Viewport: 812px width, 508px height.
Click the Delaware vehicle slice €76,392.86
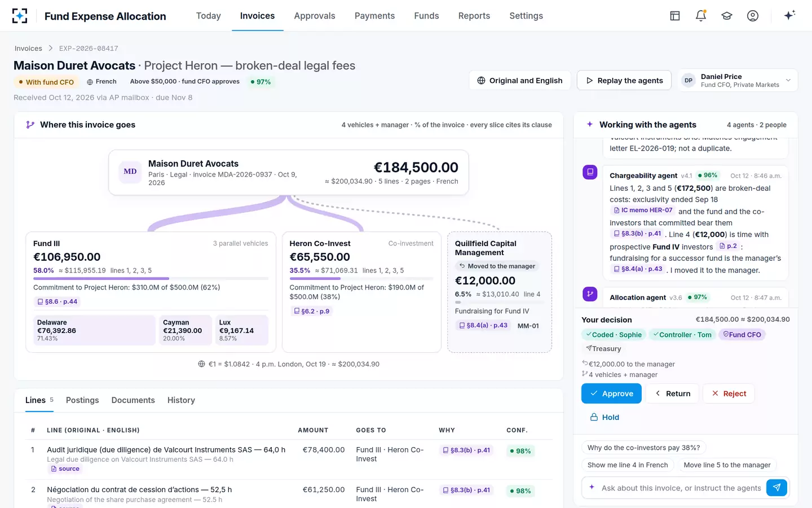coord(94,330)
